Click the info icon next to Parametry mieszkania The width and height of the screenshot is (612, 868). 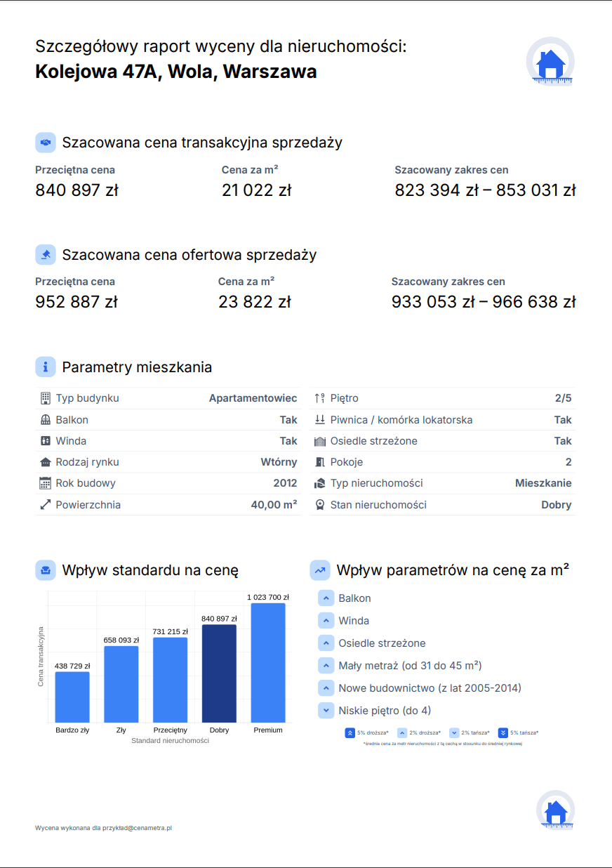[46, 367]
